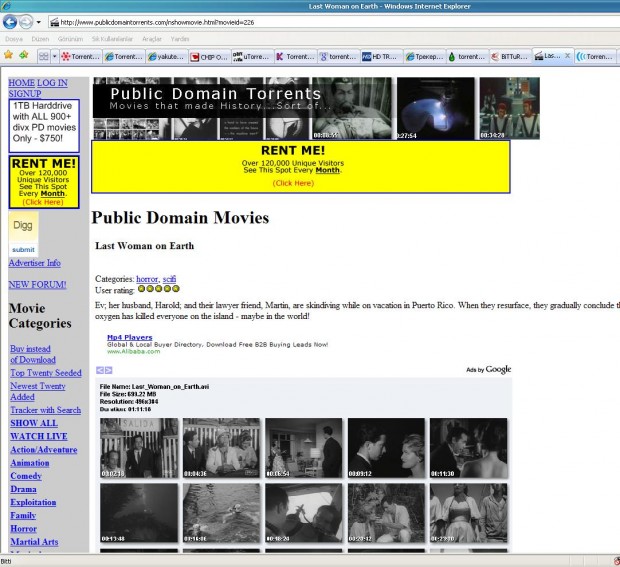Open the Horror sidebar category
Screen dimensions: 620x567
(24, 529)
